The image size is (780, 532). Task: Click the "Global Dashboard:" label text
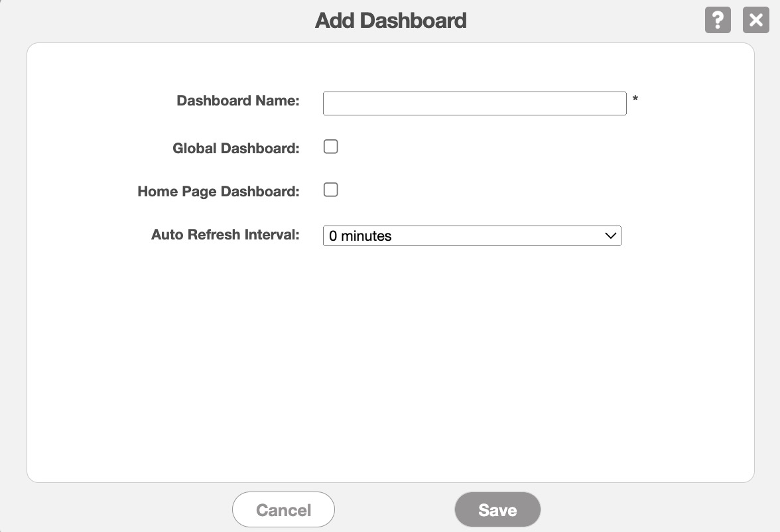[x=235, y=149]
